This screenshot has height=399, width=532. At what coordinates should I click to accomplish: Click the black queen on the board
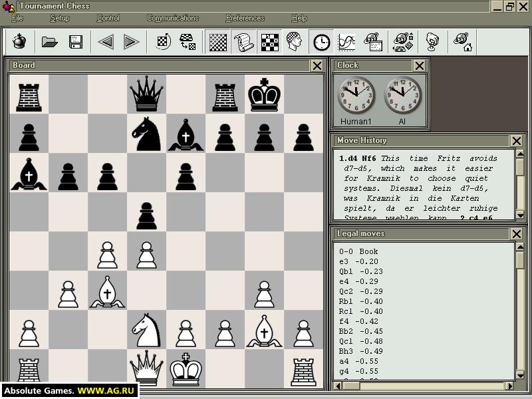point(146,94)
